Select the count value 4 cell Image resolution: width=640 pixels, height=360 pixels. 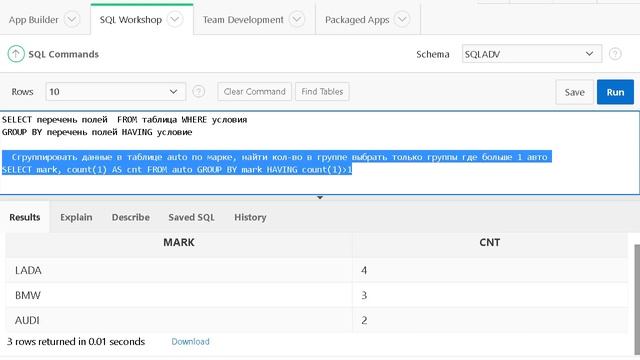pyautogui.click(x=490, y=270)
